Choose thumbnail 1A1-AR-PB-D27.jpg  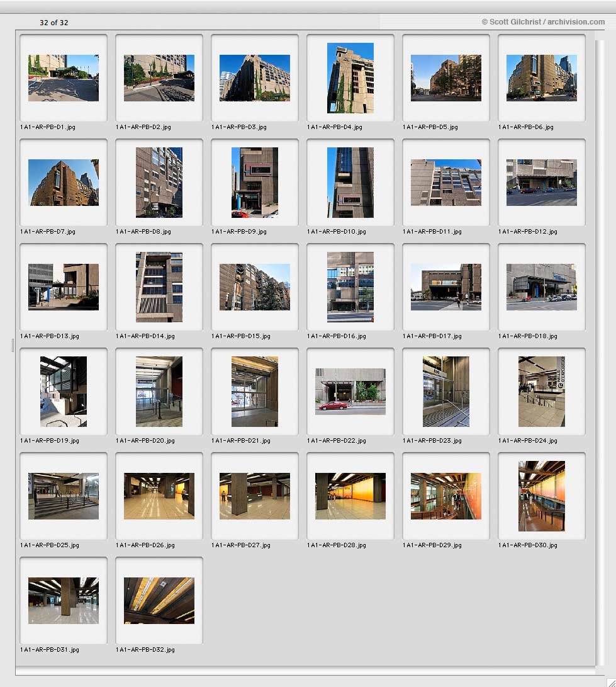[255, 496]
